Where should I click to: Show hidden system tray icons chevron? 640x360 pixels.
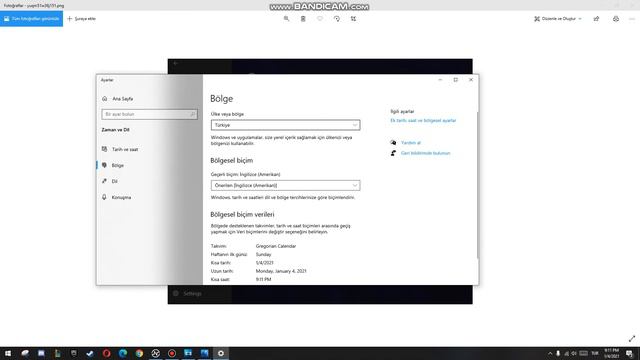tap(550, 353)
